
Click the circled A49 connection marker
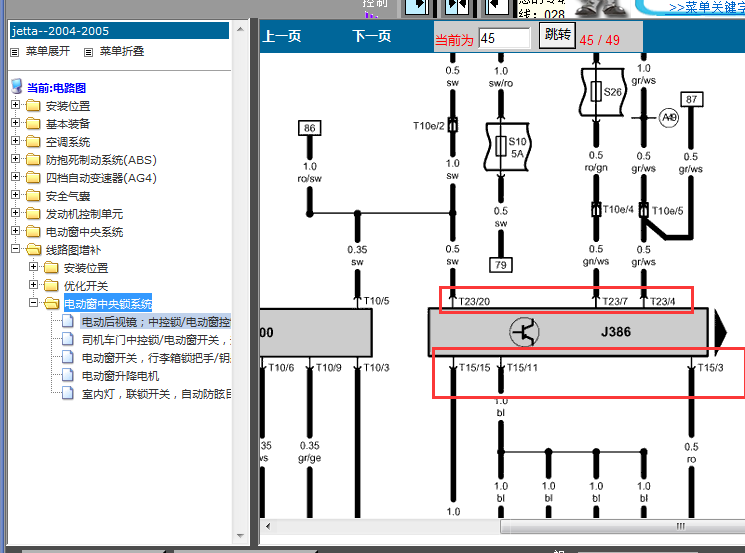(669, 117)
